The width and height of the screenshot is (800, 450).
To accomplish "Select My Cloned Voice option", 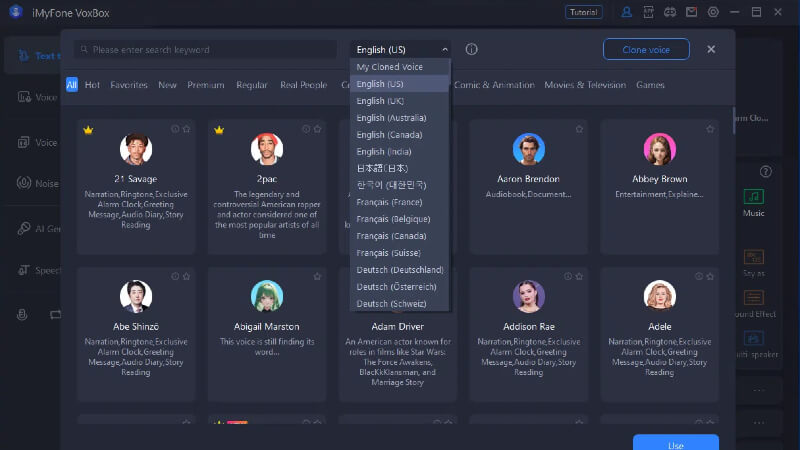I will 399,67.
